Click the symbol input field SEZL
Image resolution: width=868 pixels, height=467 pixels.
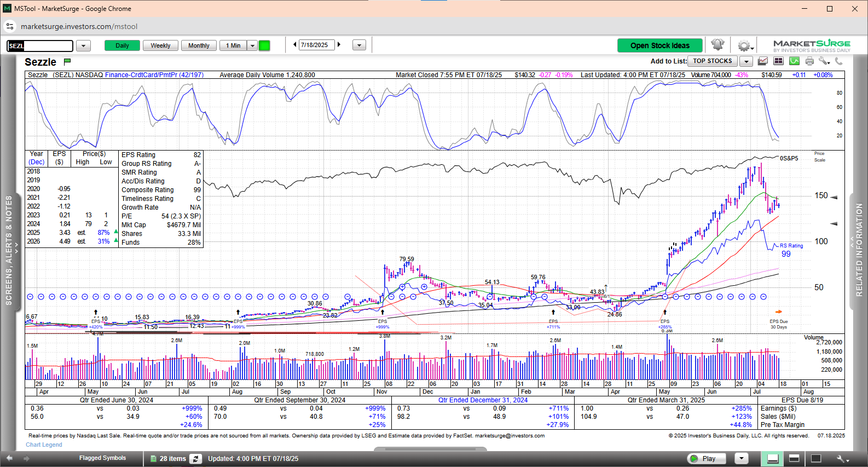[x=40, y=46]
